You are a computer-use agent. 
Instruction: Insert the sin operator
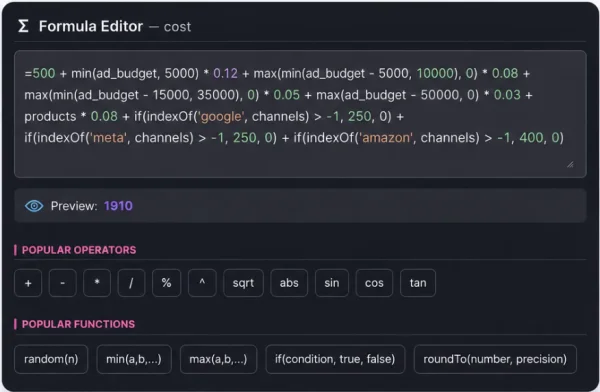[x=332, y=283]
